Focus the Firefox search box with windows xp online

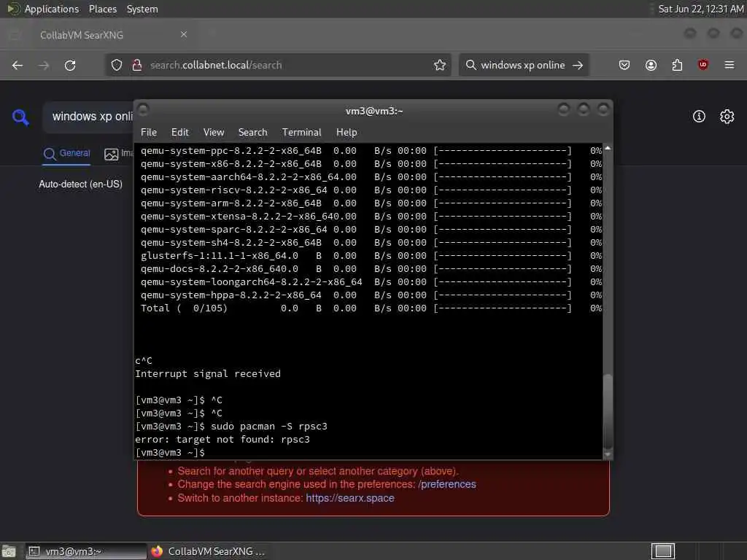[x=524, y=65]
